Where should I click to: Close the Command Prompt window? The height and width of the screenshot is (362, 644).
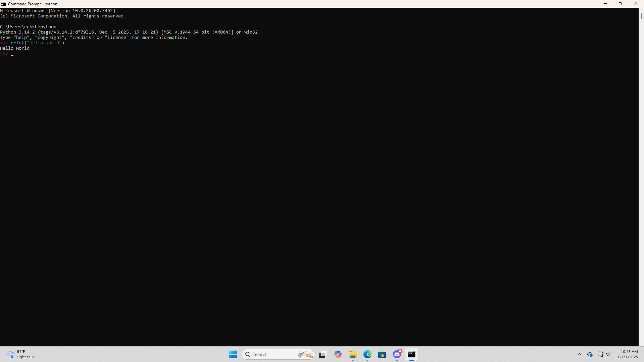click(x=636, y=4)
